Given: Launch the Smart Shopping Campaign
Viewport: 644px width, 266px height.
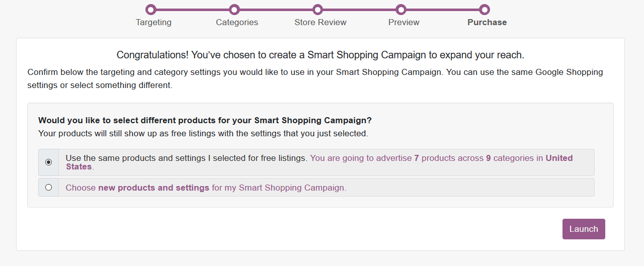Looking at the screenshot, I should (584, 229).
